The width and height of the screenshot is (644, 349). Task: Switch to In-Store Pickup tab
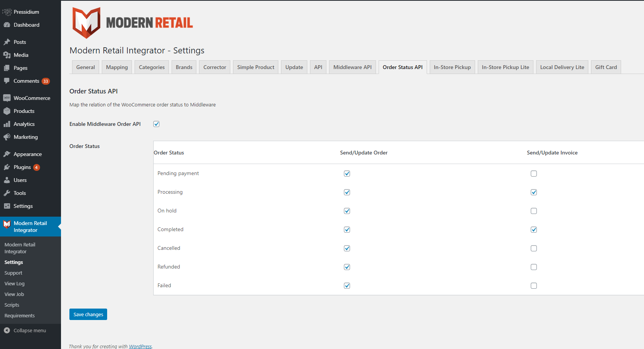[452, 67]
